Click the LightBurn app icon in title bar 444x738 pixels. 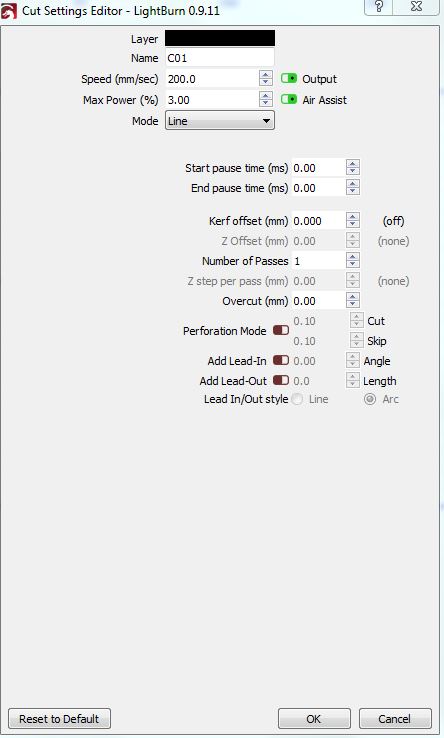(9, 11)
